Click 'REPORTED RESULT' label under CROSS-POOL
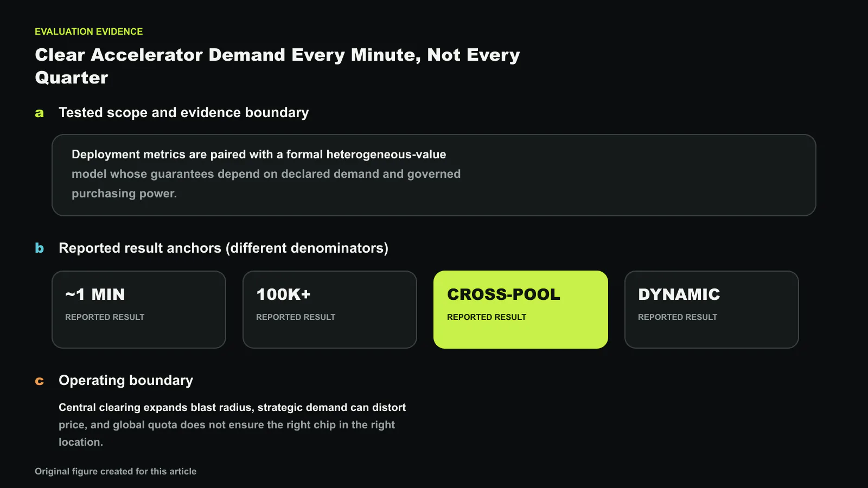 pos(487,317)
